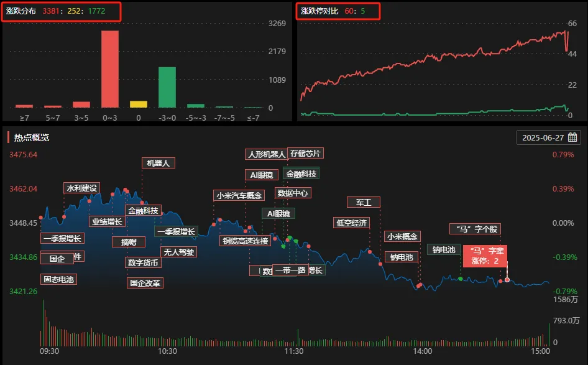Select the 无人驾驶 hotspot tag
588x365 pixels.
(x=178, y=252)
